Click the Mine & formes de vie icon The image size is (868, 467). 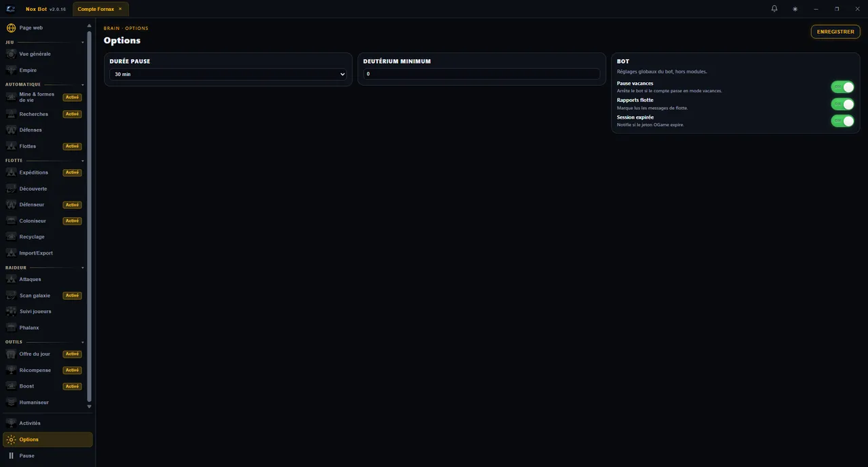coord(11,97)
